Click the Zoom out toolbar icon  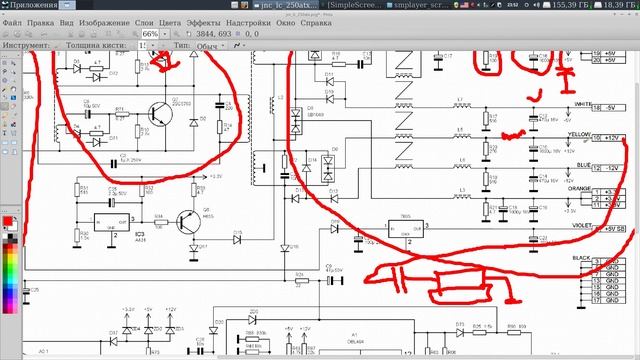point(135,34)
